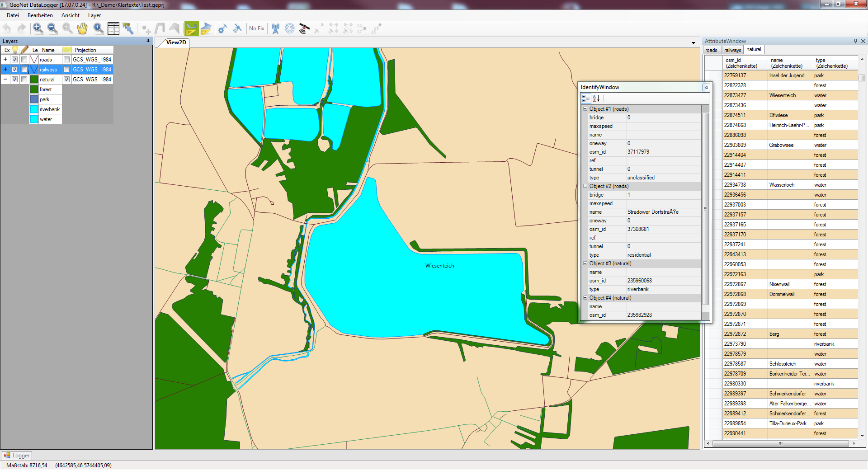
Task: Pin the Layers panel
Action: (148, 41)
